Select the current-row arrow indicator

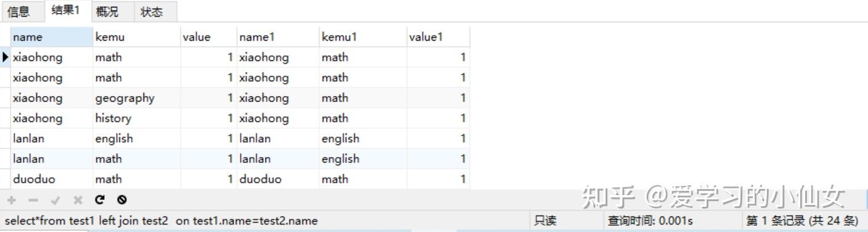click(6, 57)
